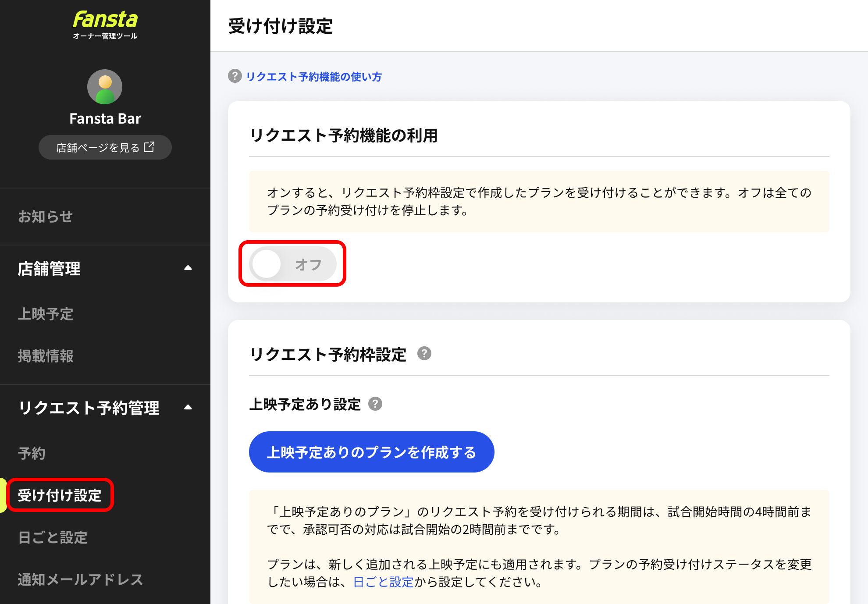Image resolution: width=868 pixels, height=604 pixels.
Task: Open 予約 in the sidebar
Action: coord(32,453)
